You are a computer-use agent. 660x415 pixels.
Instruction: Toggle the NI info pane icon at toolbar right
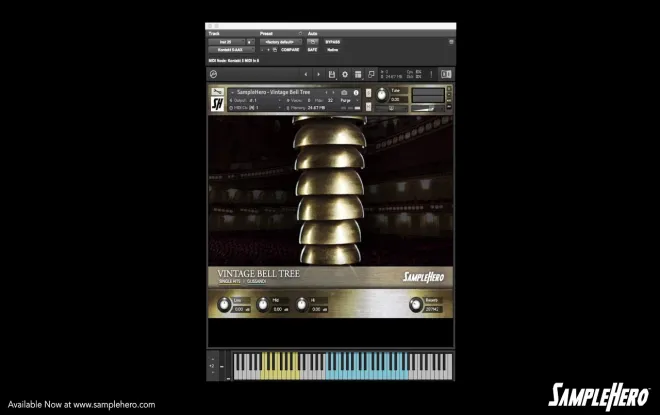coord(446,74)
